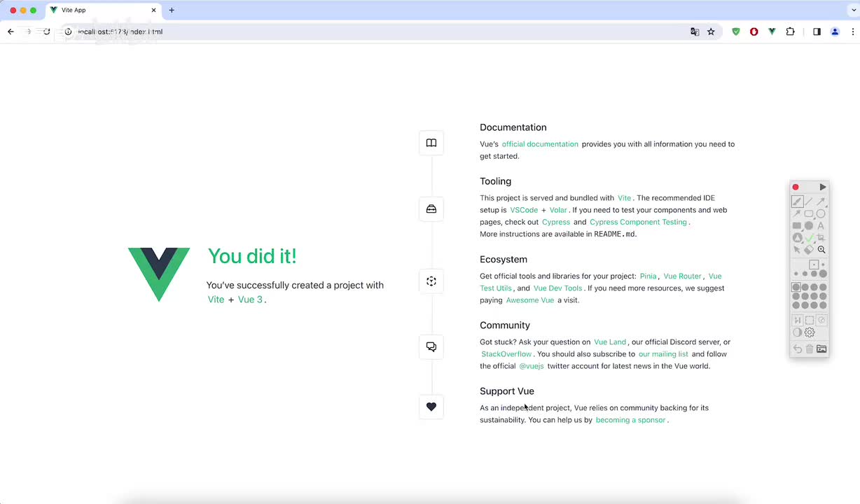This screenshot has width=860, height=504.
Task: Click the Tooling toolbox icon
Action: point(431,209)
